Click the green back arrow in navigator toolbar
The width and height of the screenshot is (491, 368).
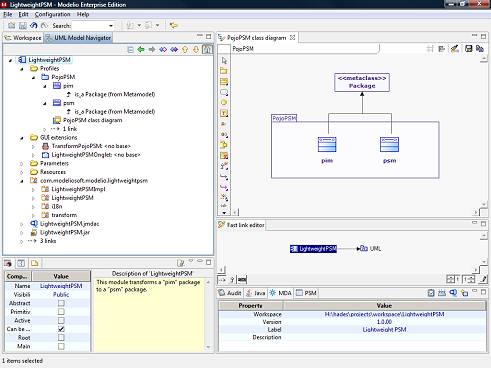(x=141, y=49)
